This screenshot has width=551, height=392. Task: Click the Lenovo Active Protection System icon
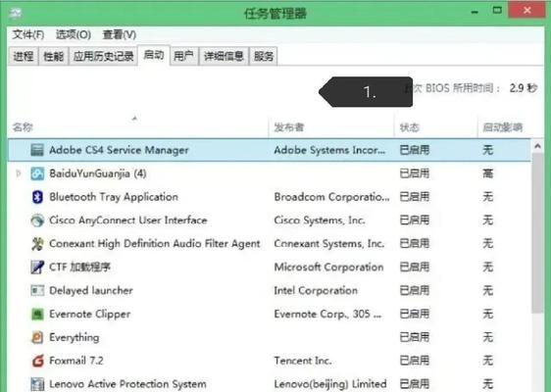(x=37, y=384)
